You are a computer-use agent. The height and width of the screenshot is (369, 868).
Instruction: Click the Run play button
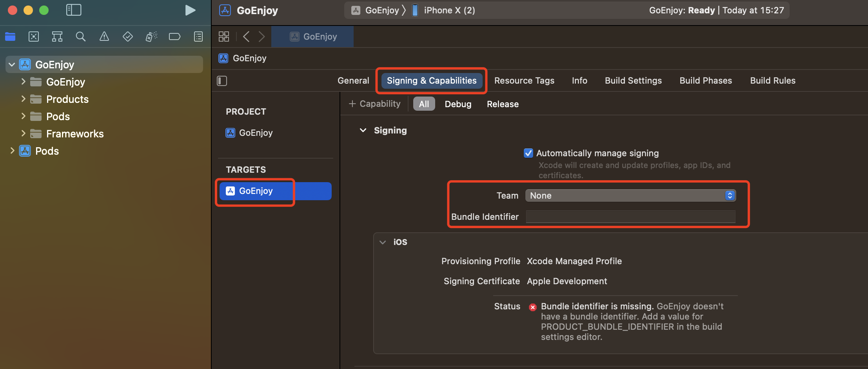tap(190, 10)
